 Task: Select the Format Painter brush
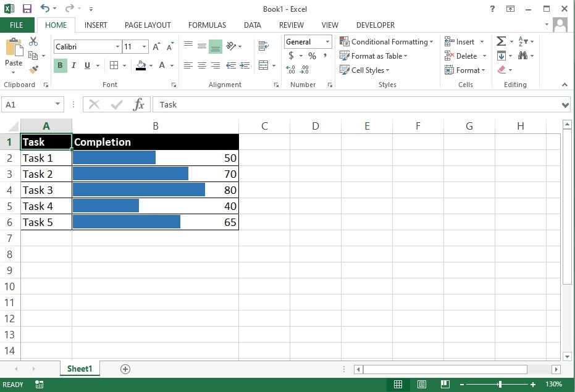[x=33, y=69]
